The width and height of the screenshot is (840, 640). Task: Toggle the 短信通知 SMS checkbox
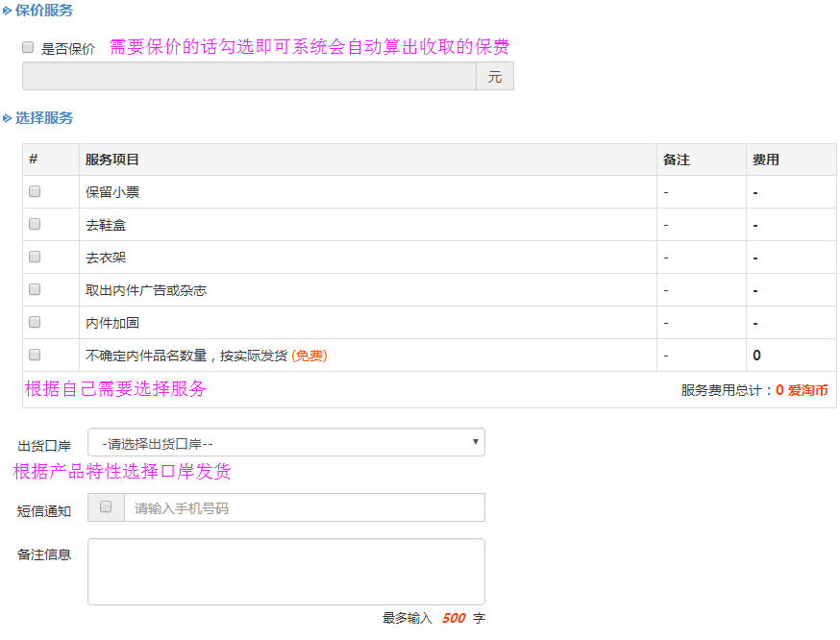pyautogui.click(x=106, y=506)
